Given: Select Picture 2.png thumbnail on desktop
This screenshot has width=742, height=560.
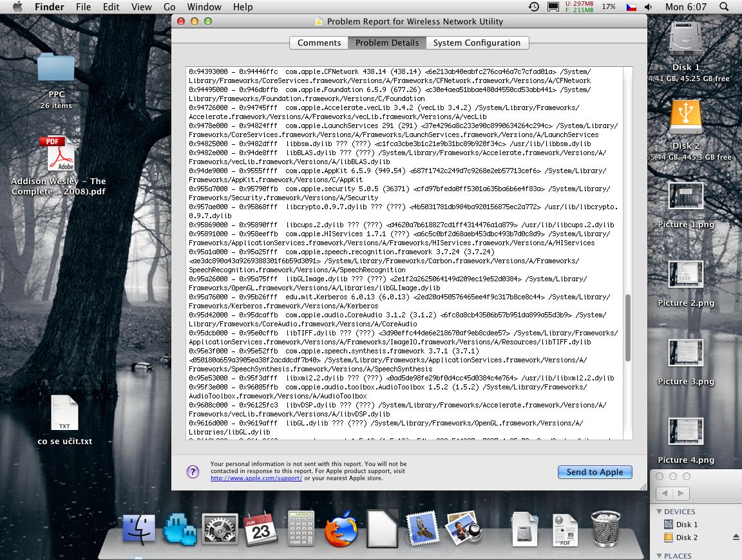Looking at the screenshot, I should 686,274.
